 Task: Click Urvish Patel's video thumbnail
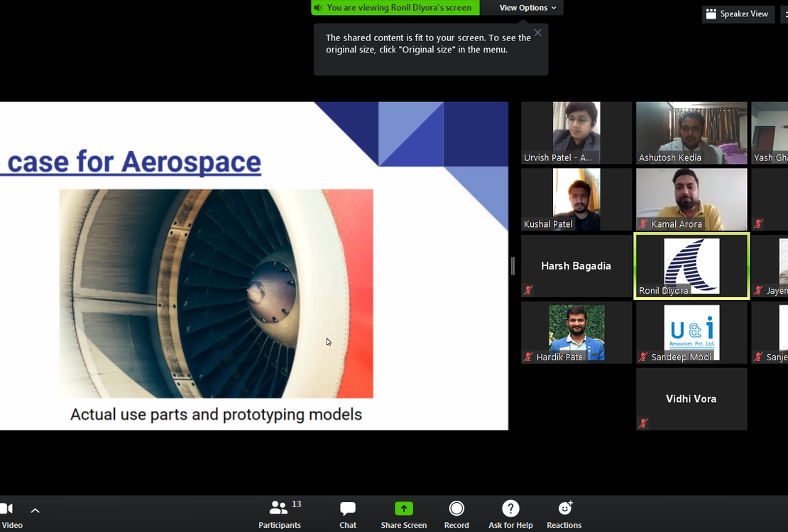576,133
